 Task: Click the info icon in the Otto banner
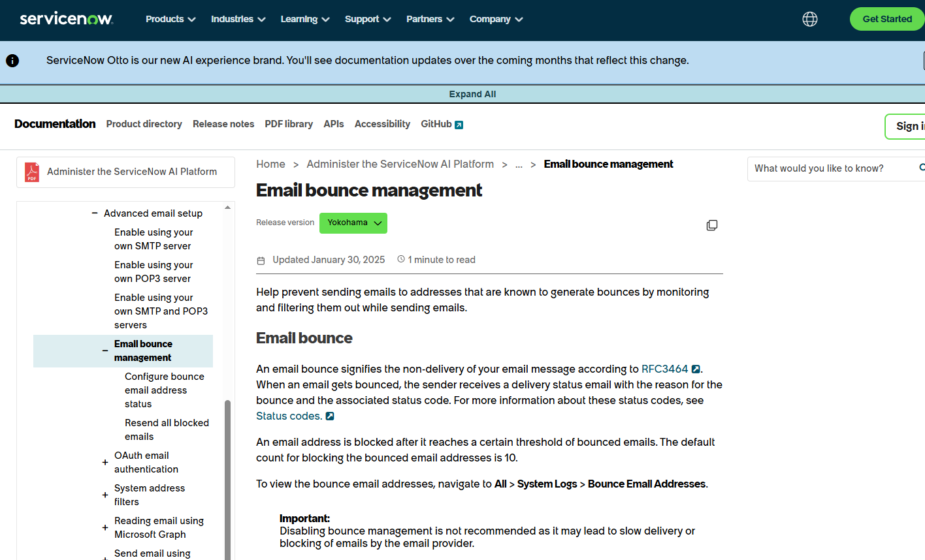tap(12, 61)
